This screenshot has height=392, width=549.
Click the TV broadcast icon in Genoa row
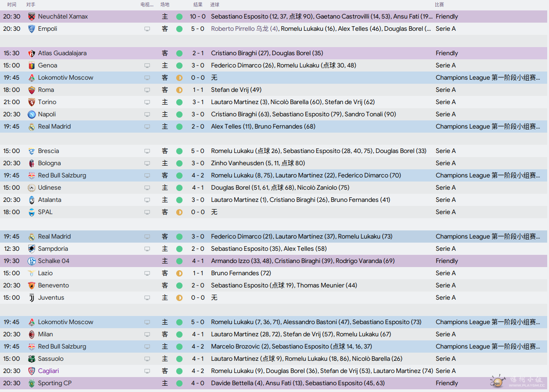click(x=147, y=66)
